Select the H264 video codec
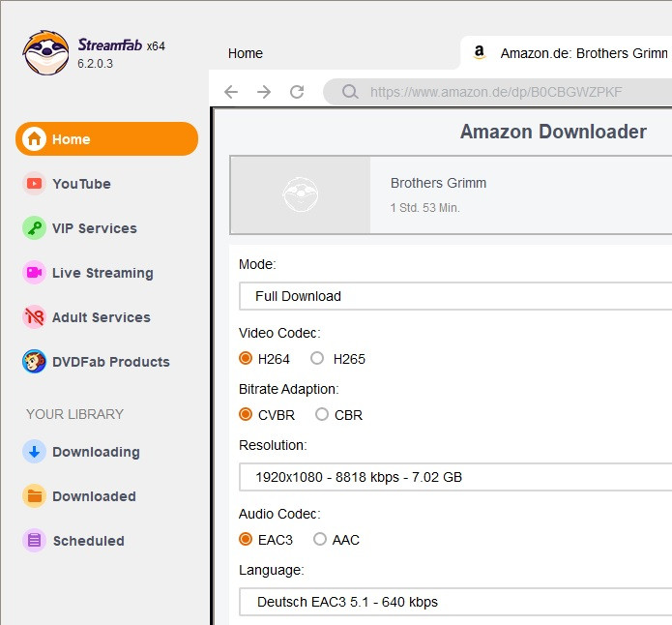Screen dimensions: 672x625 [x=246, y=358]
